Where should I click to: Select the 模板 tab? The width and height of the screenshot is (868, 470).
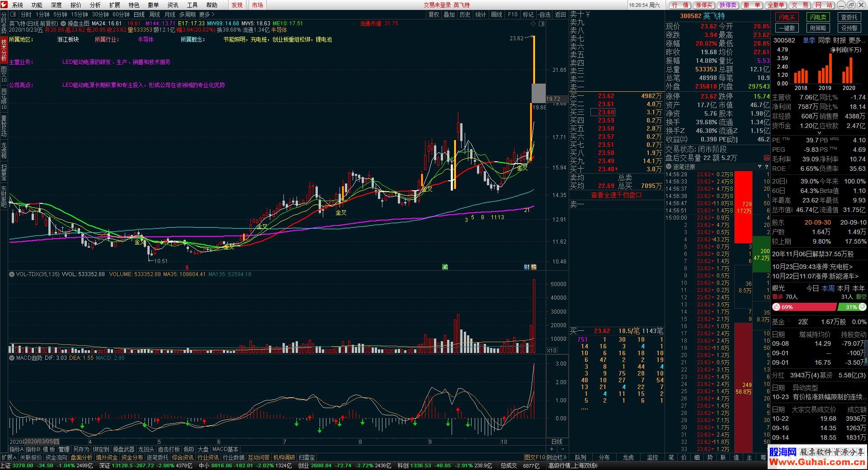point(49,449)
